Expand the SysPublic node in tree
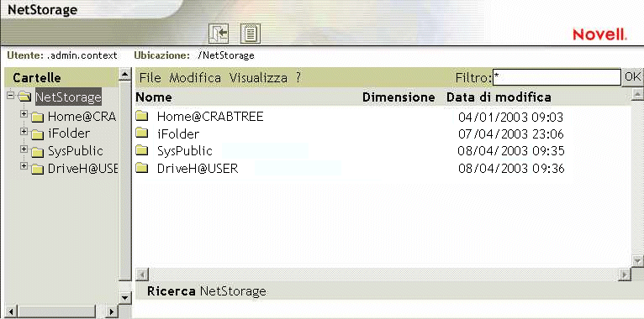The image size is (644, 319). (x=24, y=149)
